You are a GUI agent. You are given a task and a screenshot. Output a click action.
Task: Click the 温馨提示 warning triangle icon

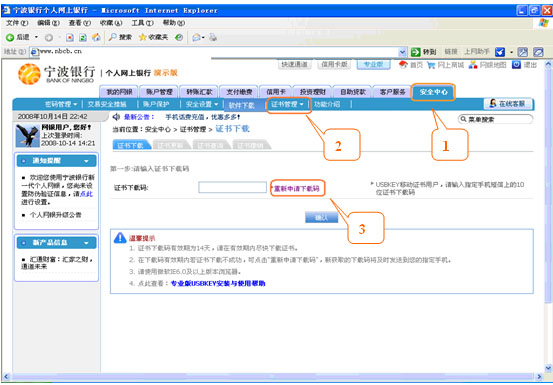pos(120,238)
